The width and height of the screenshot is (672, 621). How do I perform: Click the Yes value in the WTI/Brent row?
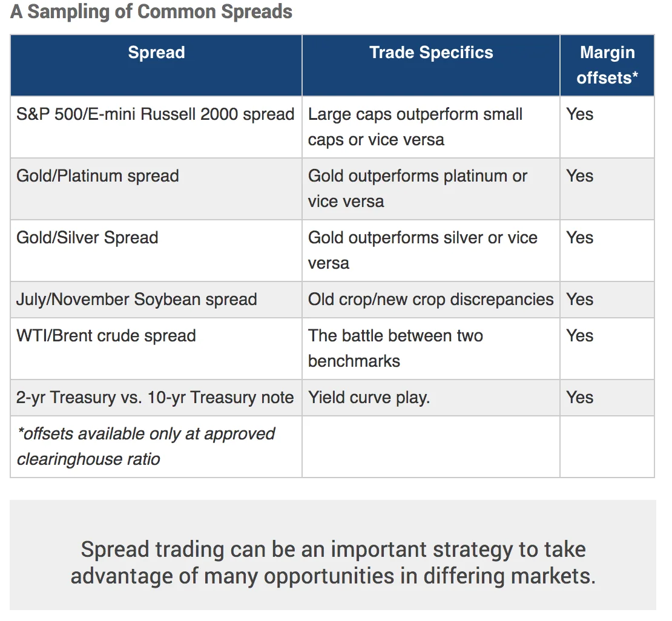pos(580,336)
